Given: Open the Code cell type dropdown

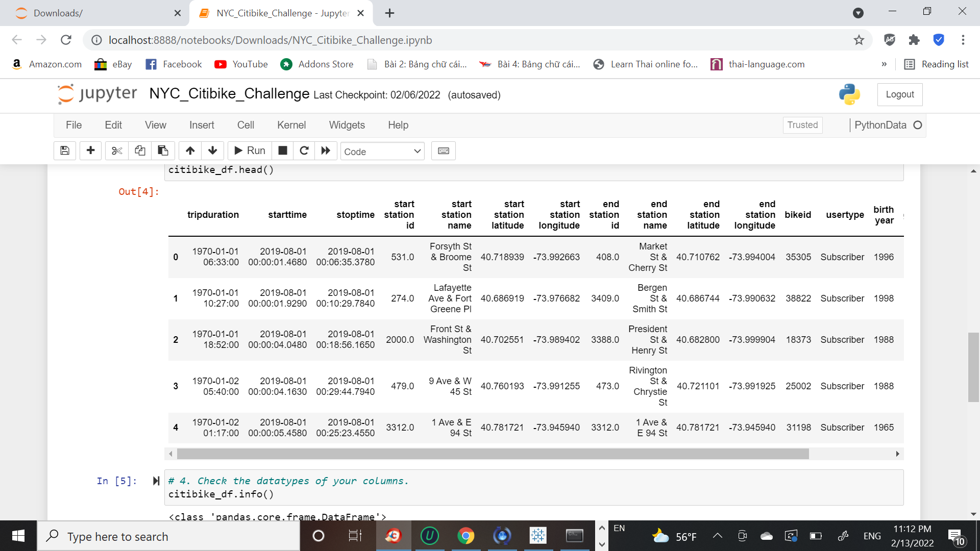Looking at the screenshot, I should (x=382, y=152).
